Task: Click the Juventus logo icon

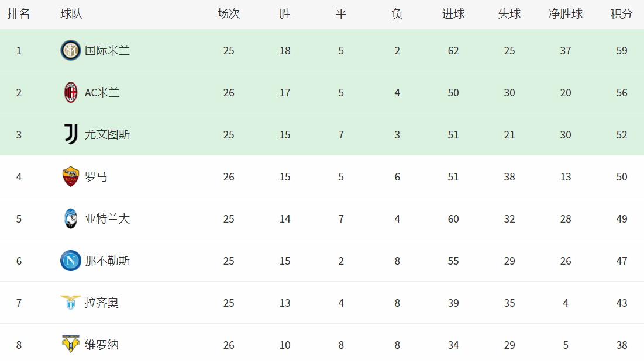Action: click(71, 134)
